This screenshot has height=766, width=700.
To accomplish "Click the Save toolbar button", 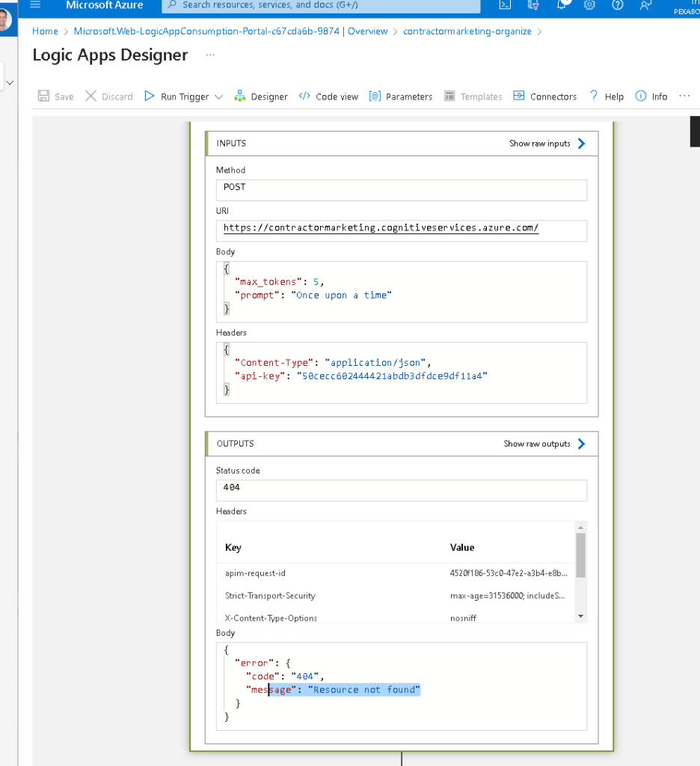I will 55,96.
